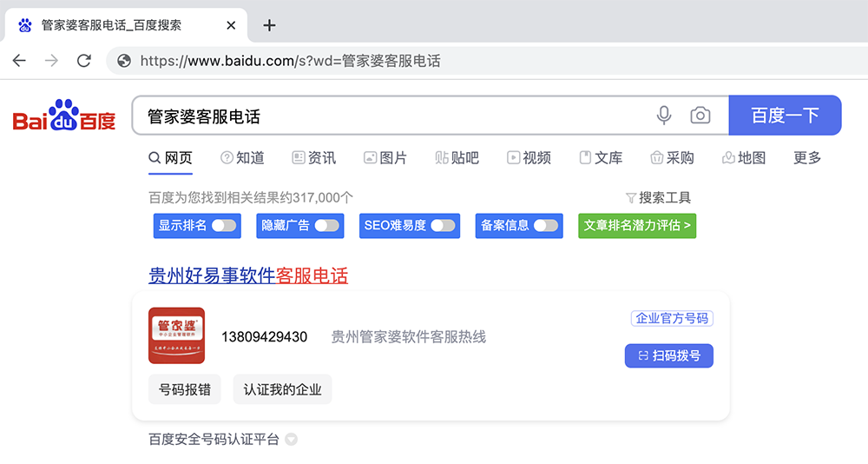Open the 更多 menu
This screenshot has width=868, height=464.
point(807,158)
